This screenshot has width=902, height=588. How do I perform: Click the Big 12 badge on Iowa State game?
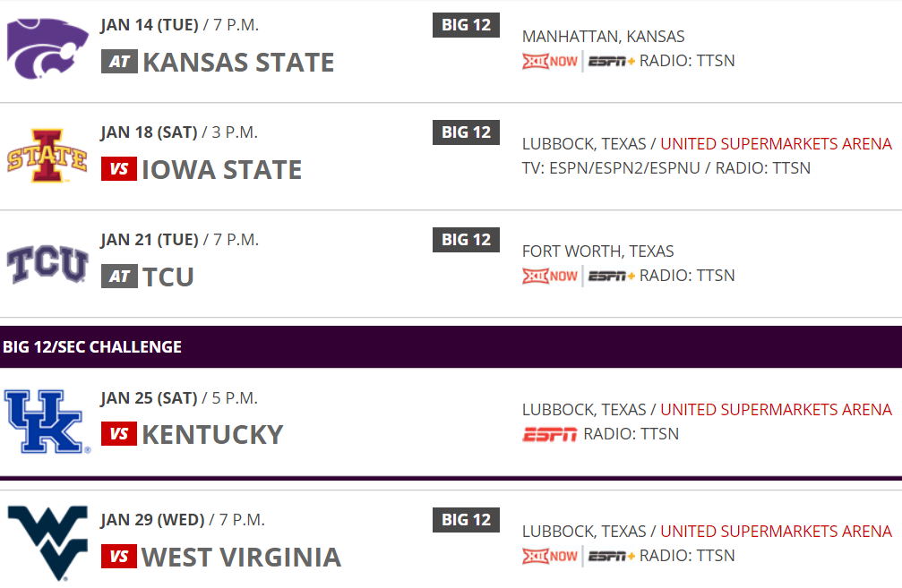[466, 132]
